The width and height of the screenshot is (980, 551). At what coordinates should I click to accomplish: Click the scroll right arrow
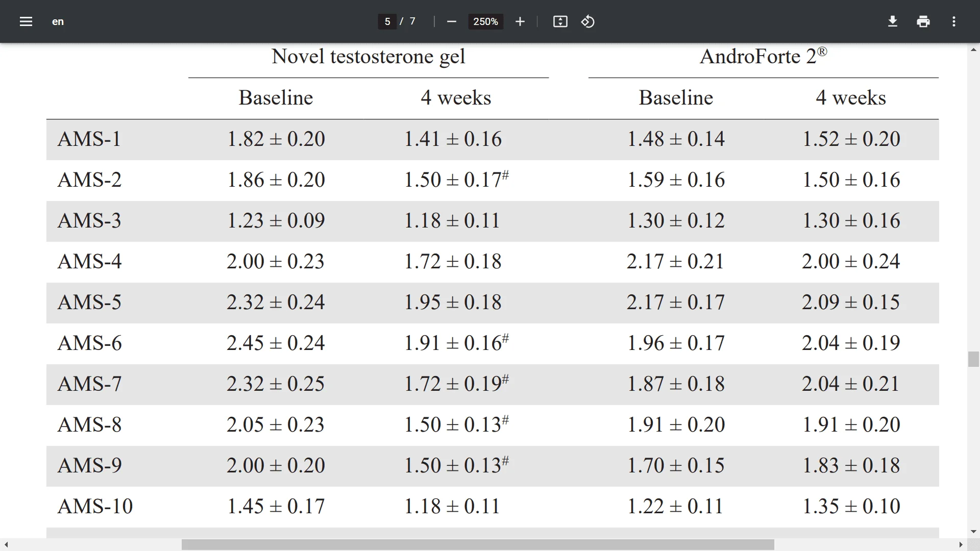coord(961,545)
